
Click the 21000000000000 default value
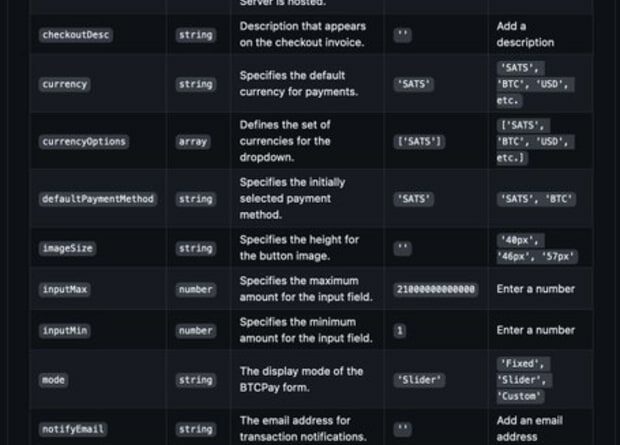click(x=435, y=290)
